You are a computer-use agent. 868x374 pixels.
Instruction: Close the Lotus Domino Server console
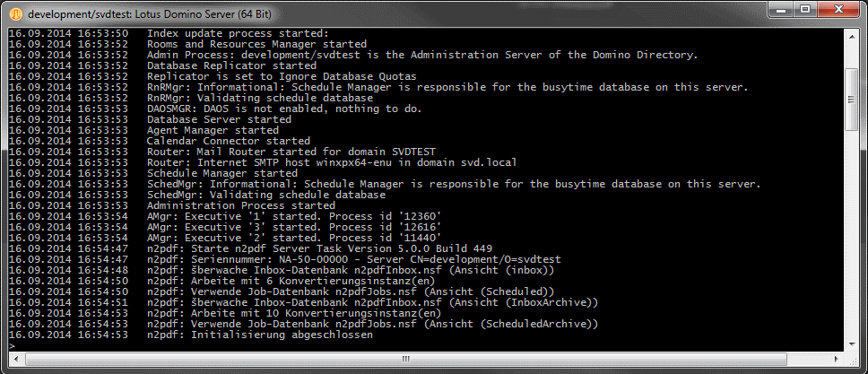tap(837, 9)
